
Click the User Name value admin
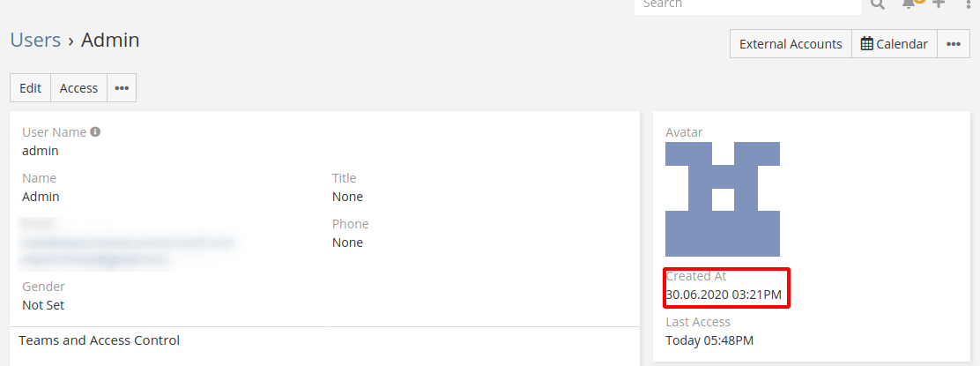(x=41, y=151)
